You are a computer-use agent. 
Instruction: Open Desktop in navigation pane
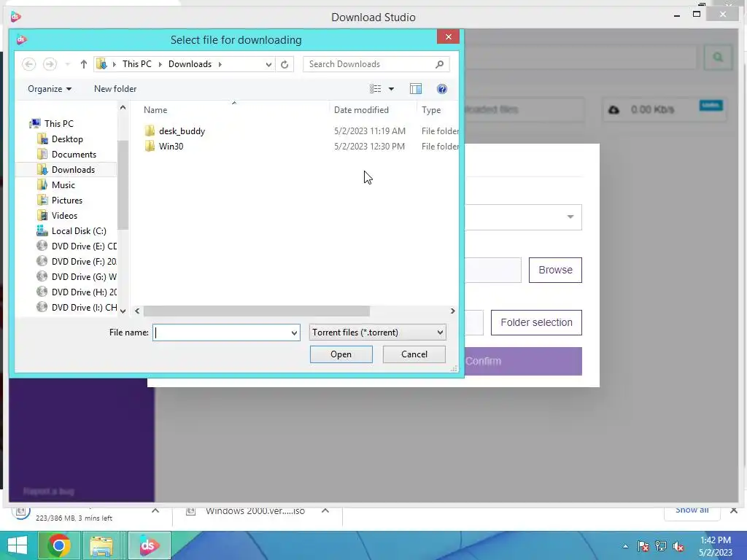[x=67, y=139]
